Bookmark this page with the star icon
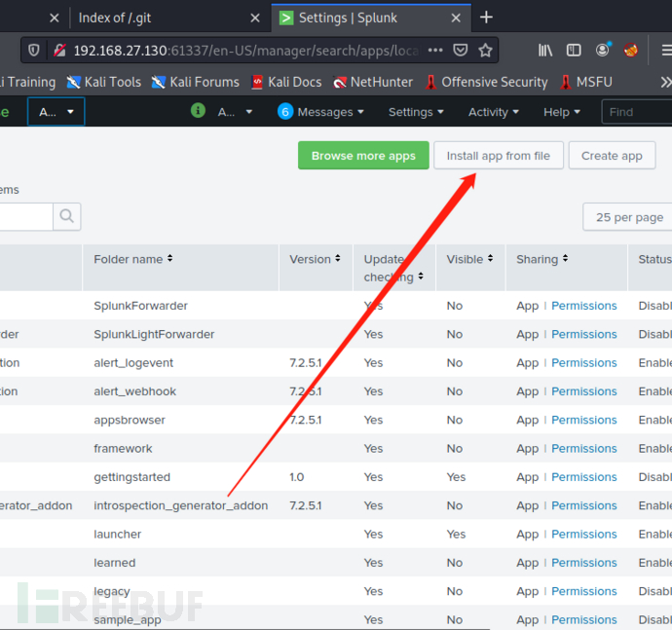Screen dimensions: 672x630 [x=485, y=50]
